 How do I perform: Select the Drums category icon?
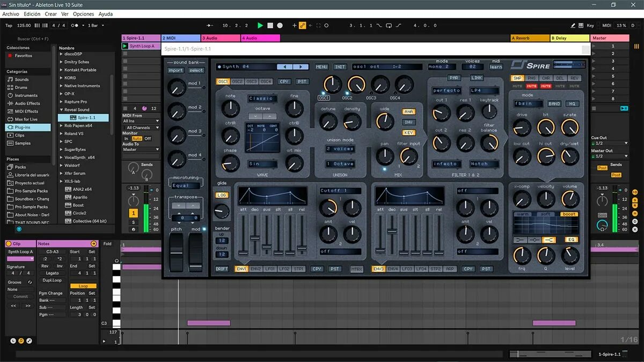pyautogui.click(x=10, y=87)
